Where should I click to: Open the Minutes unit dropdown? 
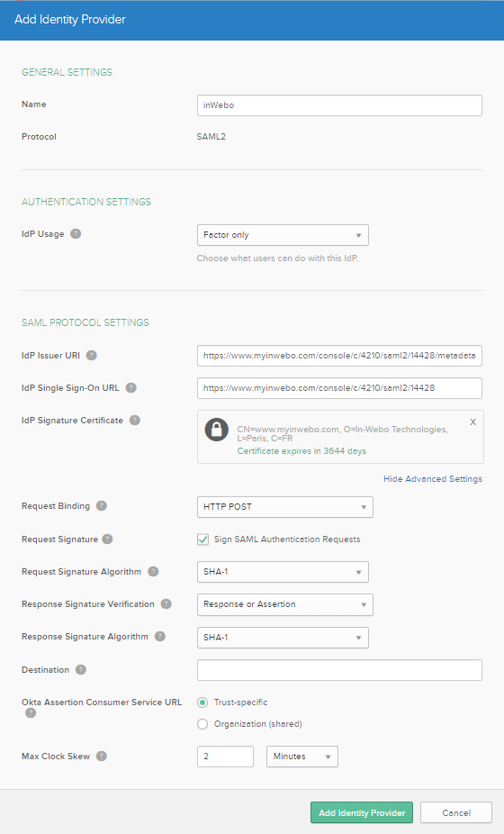pos(302,757)
